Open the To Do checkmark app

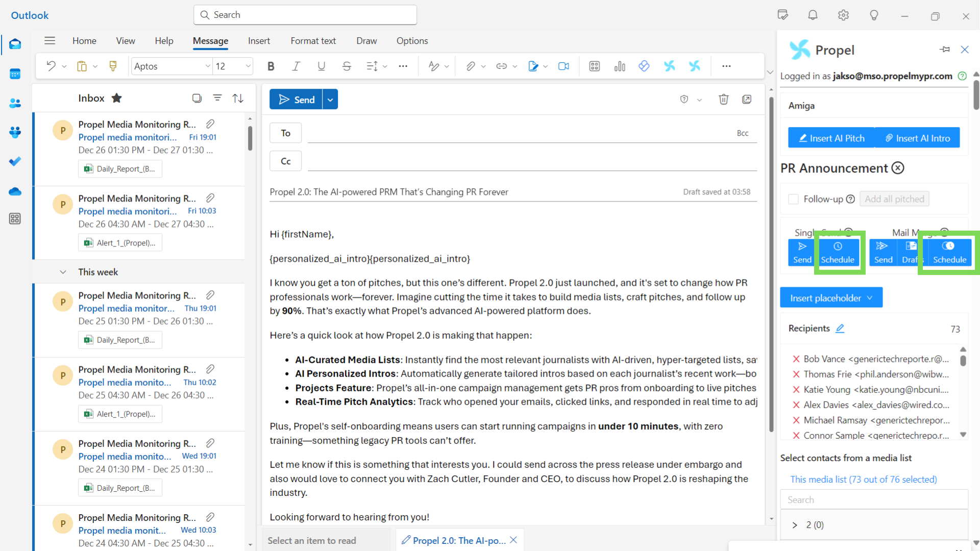[x=15, y=161]
